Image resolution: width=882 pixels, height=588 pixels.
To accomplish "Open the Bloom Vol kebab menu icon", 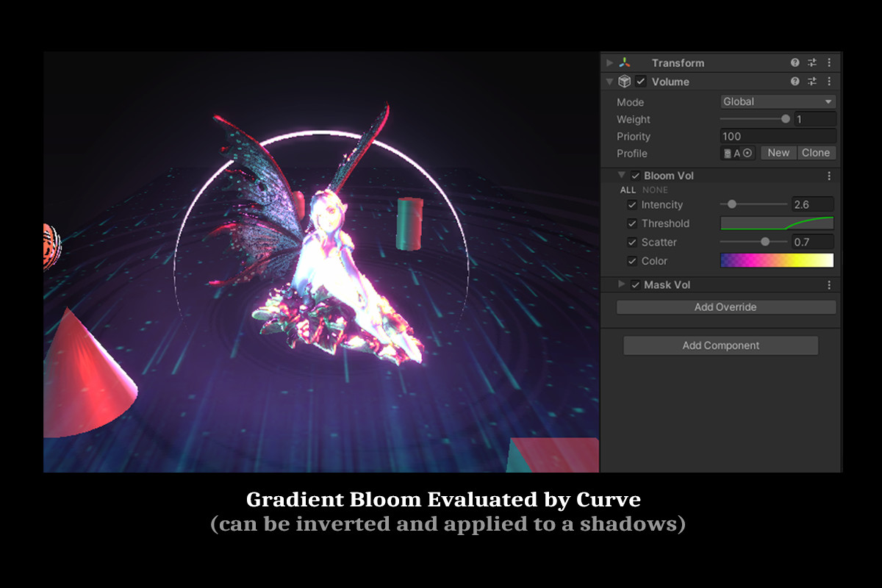I will click(829, 175).
